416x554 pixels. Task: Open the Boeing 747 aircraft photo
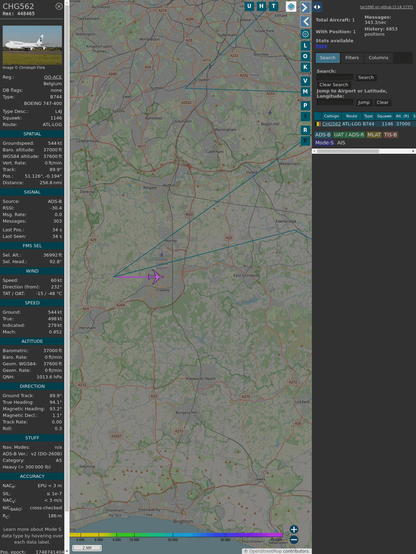(32, 45)
